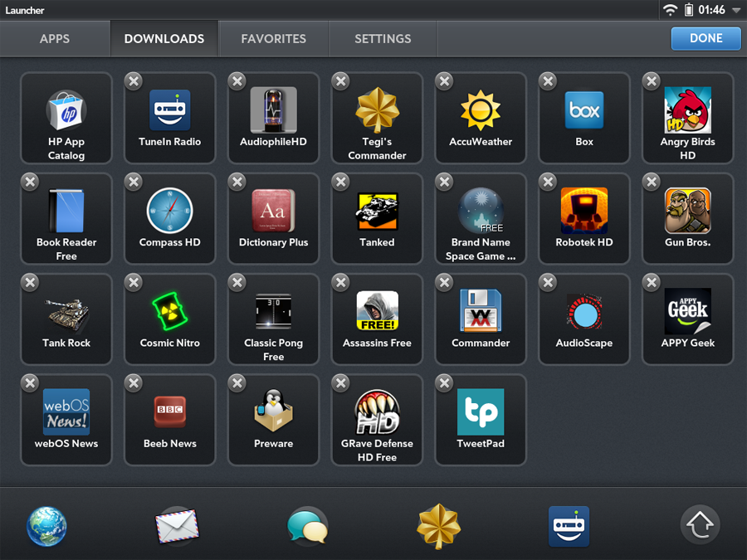This screenshot has height=560, width=747.
Task: Open the Wi-Fi status icon
Action: (671, 9)
